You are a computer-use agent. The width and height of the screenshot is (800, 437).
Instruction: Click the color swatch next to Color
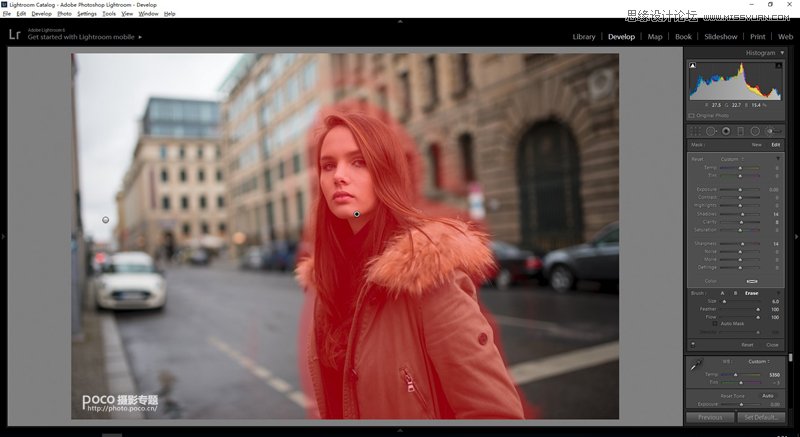(751, 281)
